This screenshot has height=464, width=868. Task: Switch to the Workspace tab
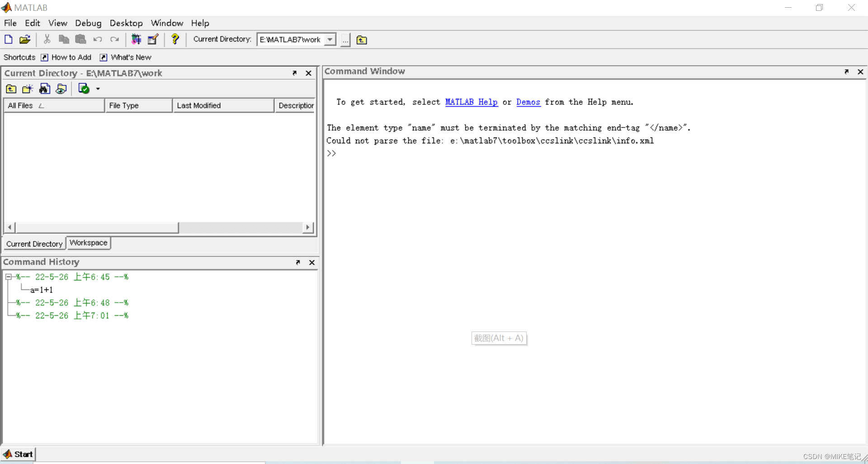(x=89, y=243)
